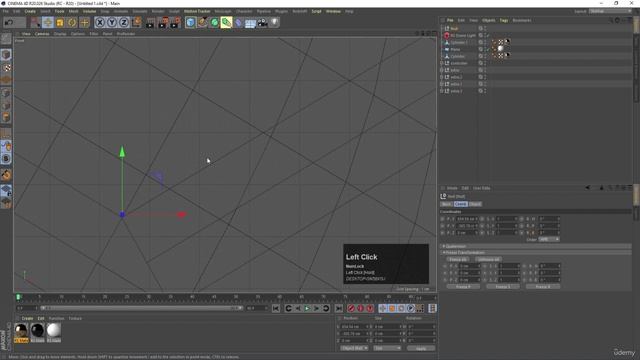This screenshot has height=360, width=640.
Task: Toggle Z axis lock
Action: (124, 22)
